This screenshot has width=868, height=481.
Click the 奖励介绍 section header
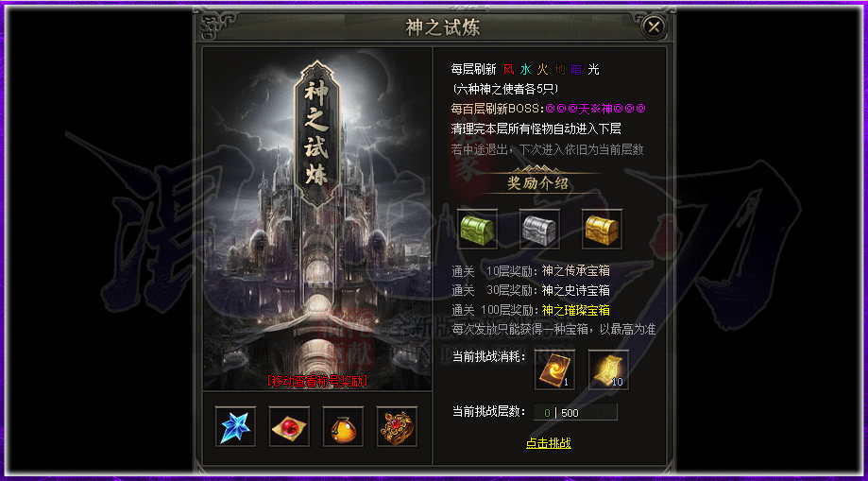538,183
